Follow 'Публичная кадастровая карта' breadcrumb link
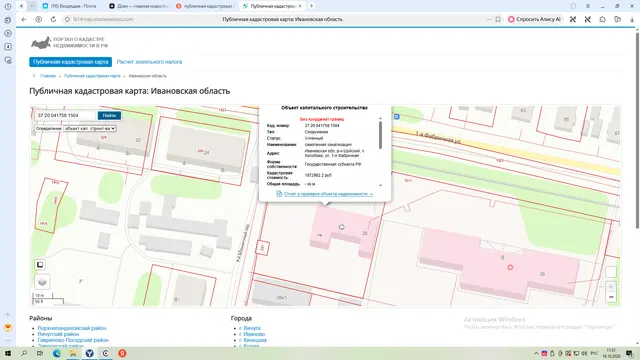The width and height of the screenshot is (640, 360). pos(92,76)
